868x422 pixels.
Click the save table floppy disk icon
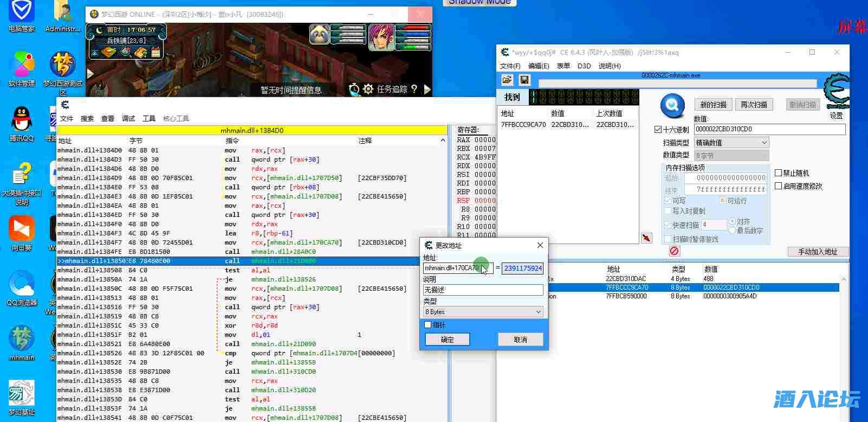[x=524, y=80]
